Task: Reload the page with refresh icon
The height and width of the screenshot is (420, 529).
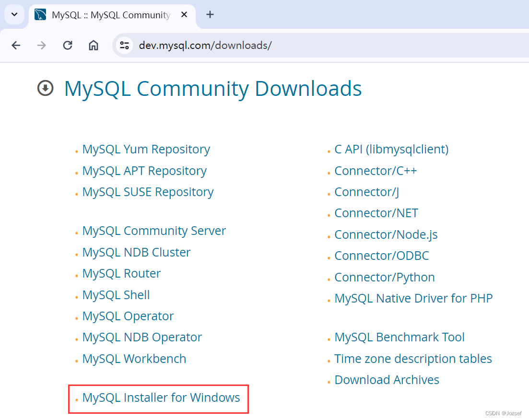Action: coord(68,45)
